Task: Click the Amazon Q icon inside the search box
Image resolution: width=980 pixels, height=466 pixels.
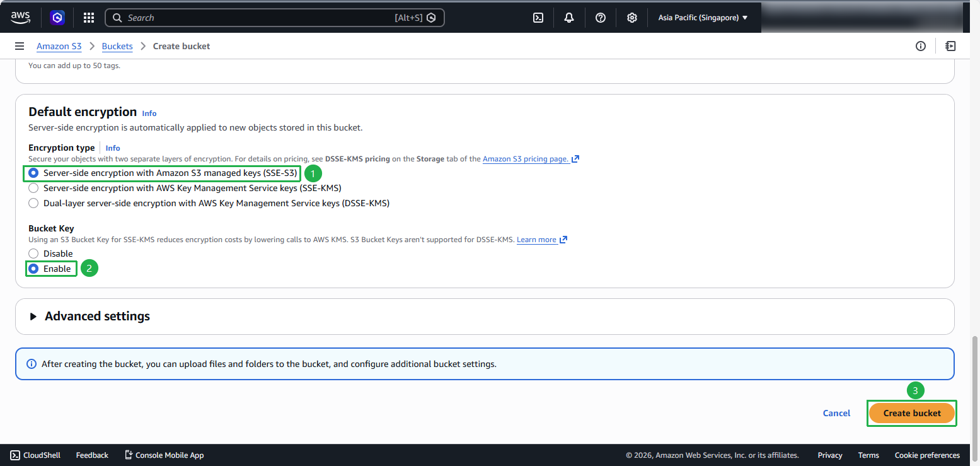Action: click(431, 18)
